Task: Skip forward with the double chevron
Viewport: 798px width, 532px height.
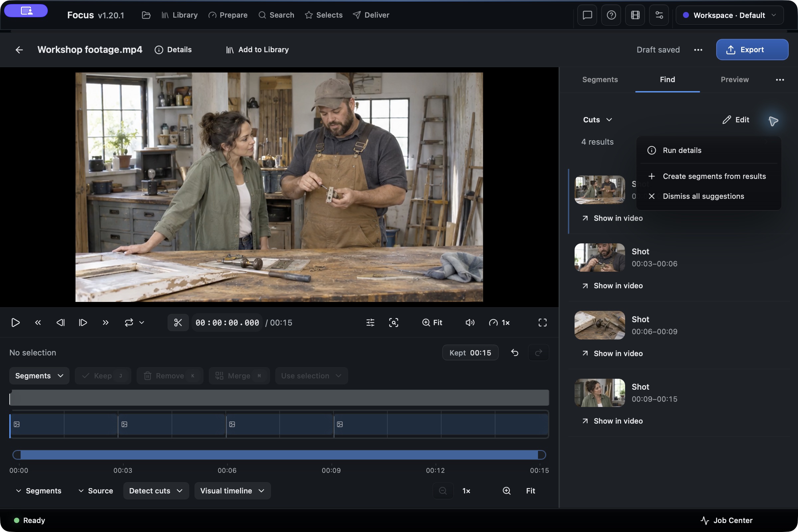Action: [x=105, y=322]
